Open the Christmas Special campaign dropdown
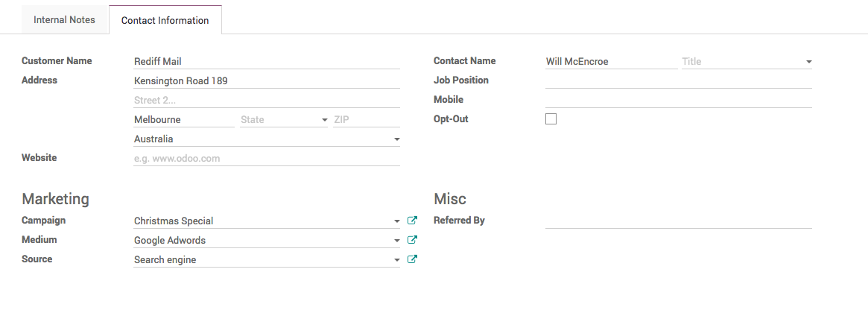This screenshot has height=313, width=868. pyautogui.click(x=396, y=221)
